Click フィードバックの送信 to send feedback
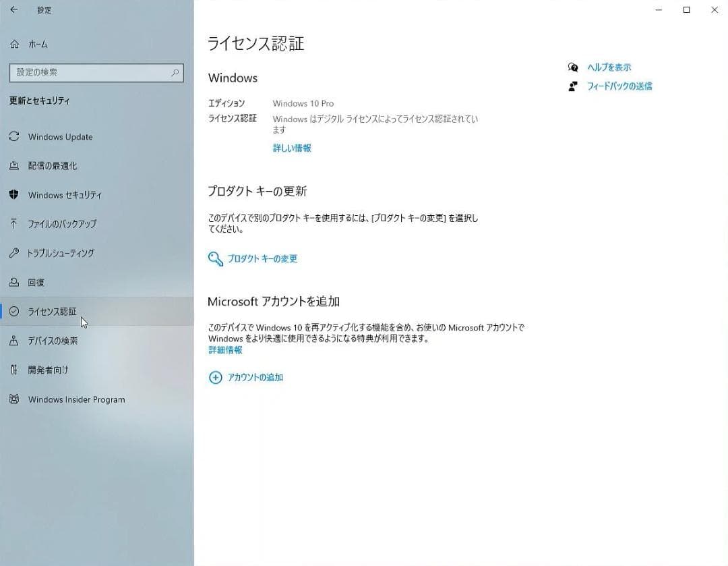This screenshot has height=566, width=728. [618, 86]
